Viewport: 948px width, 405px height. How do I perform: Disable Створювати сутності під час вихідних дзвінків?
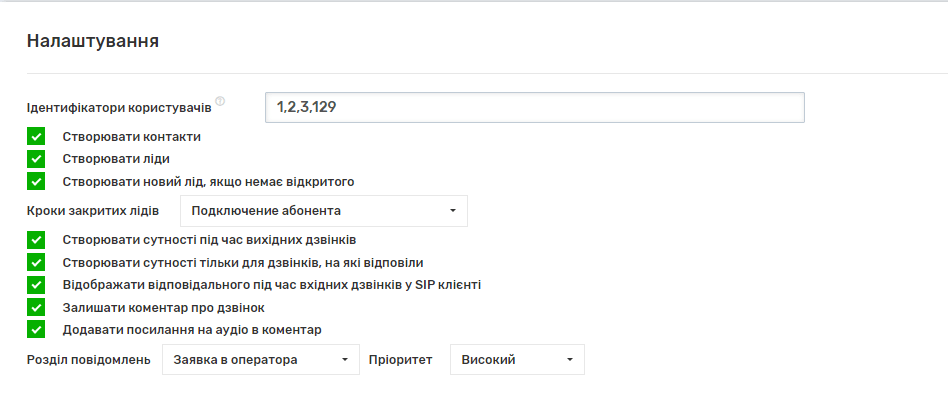(36, 241)
